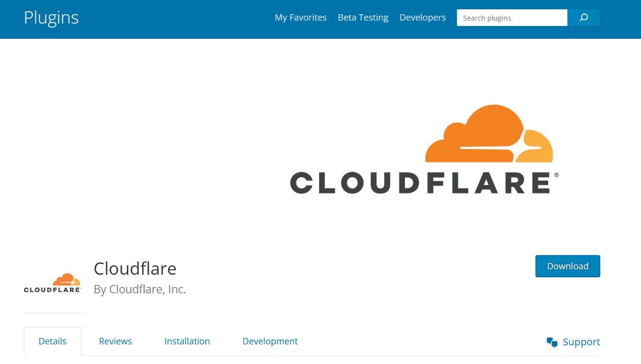Focus the Search plugins field
This screenshot has height=364, width=641.
[x=512, y=18]
